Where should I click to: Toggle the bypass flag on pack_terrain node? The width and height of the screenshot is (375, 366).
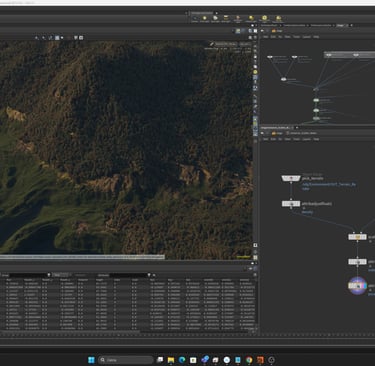click(285, 178)
